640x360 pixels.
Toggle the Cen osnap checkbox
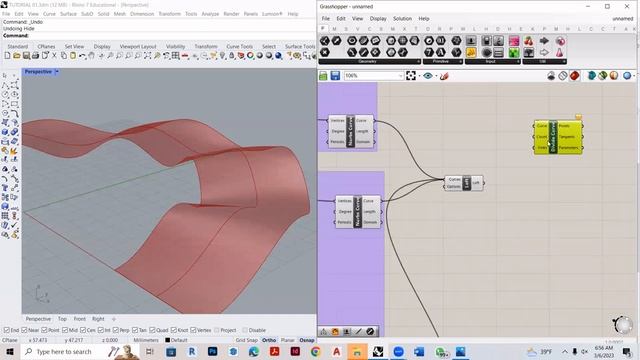[83, 330]
